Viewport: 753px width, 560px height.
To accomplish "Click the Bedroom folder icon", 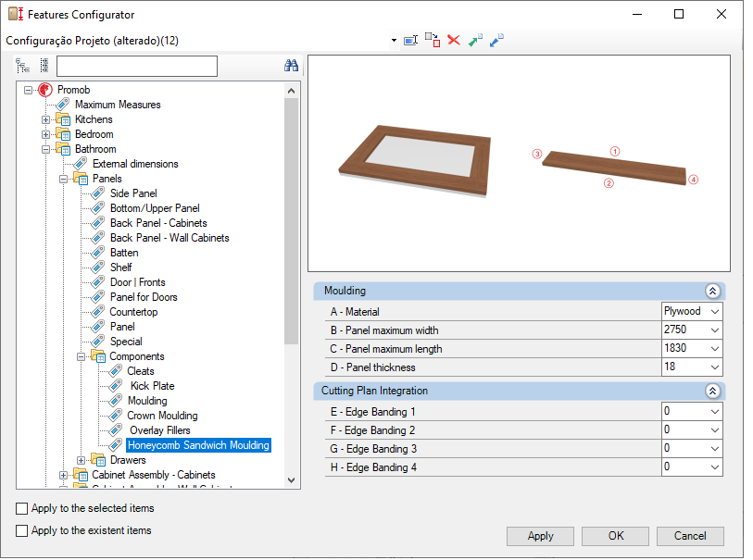I will click(63, 134).
